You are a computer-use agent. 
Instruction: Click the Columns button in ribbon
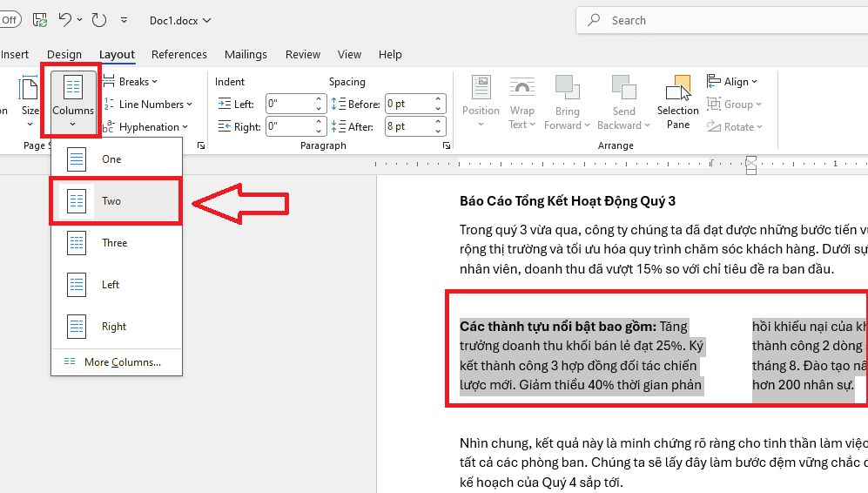(x=72, y=103)
